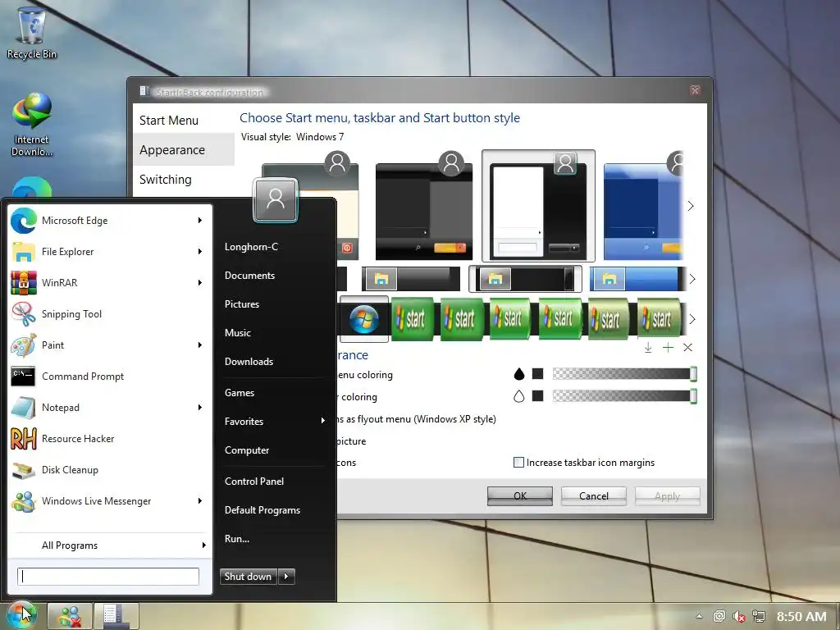Open Control Panel from the Start menu
This screenshot has height=630, width=840.
click(254, 482)
